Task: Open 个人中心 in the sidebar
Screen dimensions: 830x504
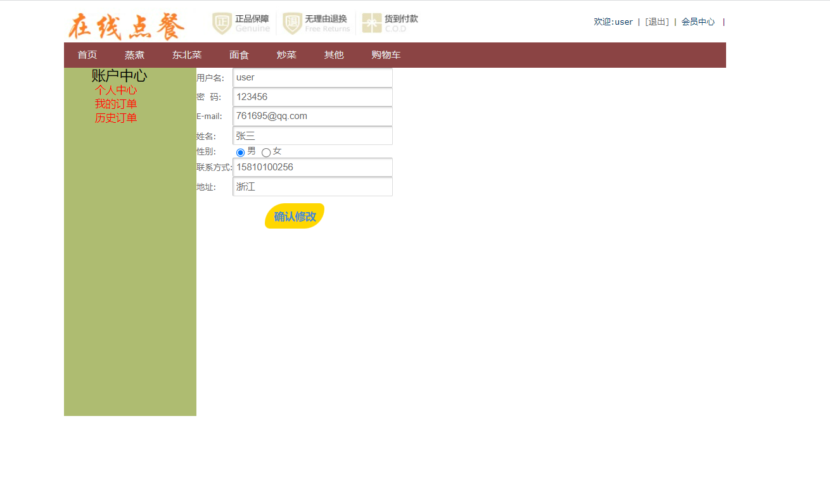Action: pyautogui.click(x=116, y=90)
